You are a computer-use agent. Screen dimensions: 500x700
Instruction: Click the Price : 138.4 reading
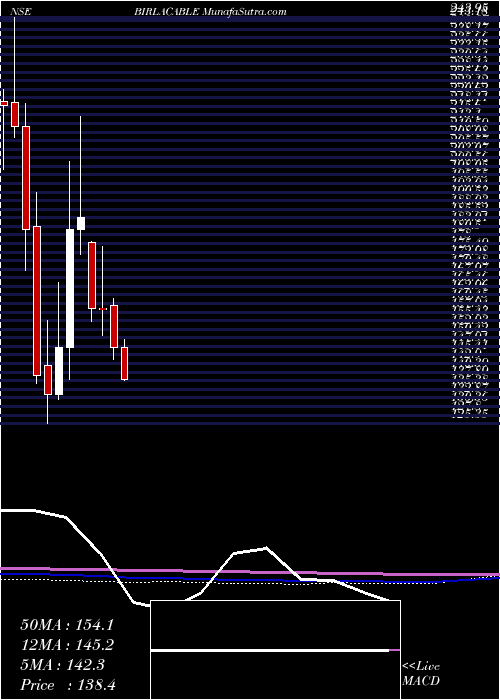tap(68, 685)
